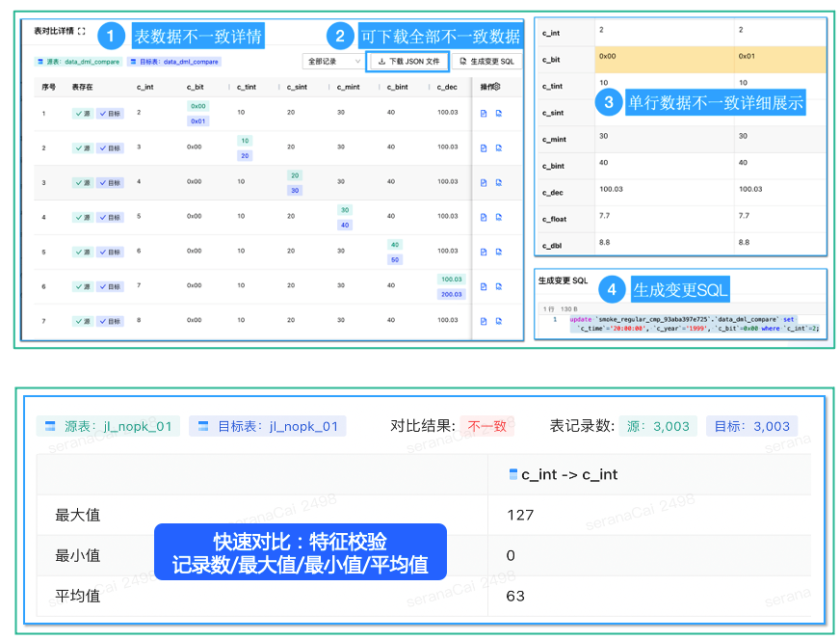Click 200.03 c_dec value in row 6

(x=452, y=294)
